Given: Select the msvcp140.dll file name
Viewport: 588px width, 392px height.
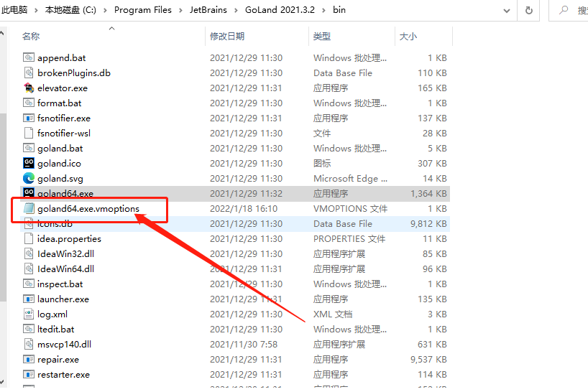Looking at the screenshot, I should click(x=64, y=345).
